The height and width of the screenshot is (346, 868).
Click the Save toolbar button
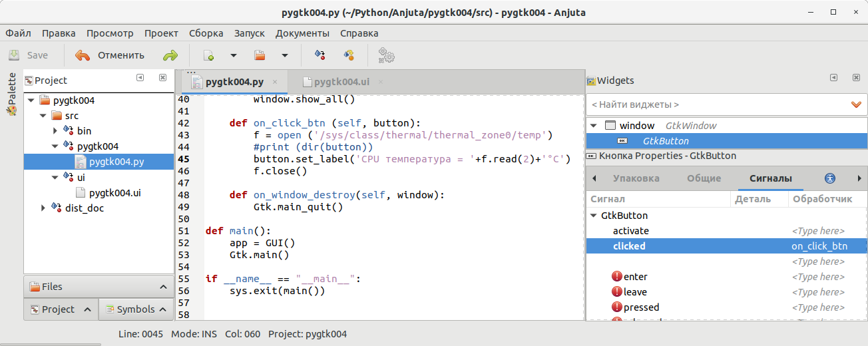(x=28, y=55)
